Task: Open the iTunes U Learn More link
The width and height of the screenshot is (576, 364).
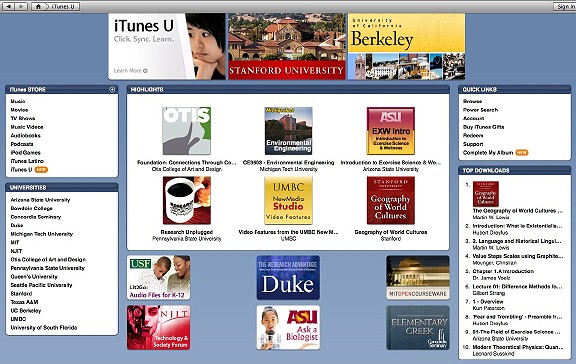Action: pyautogui.click(x=130, y=71)
